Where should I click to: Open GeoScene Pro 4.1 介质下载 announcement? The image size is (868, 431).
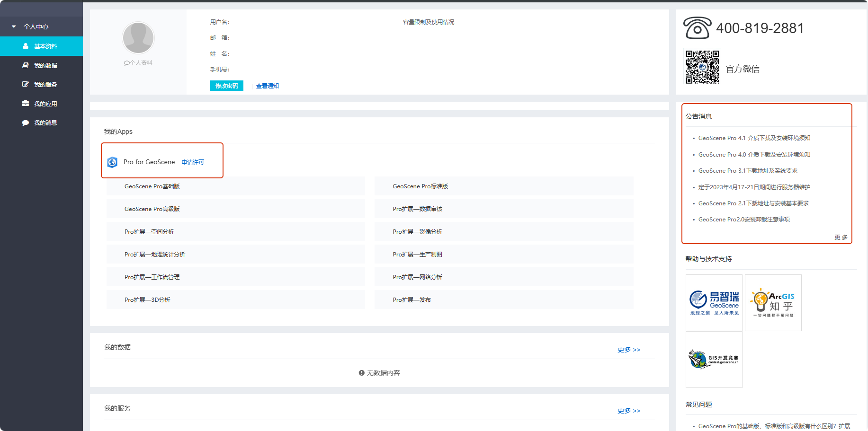click(x=754, y=138)
